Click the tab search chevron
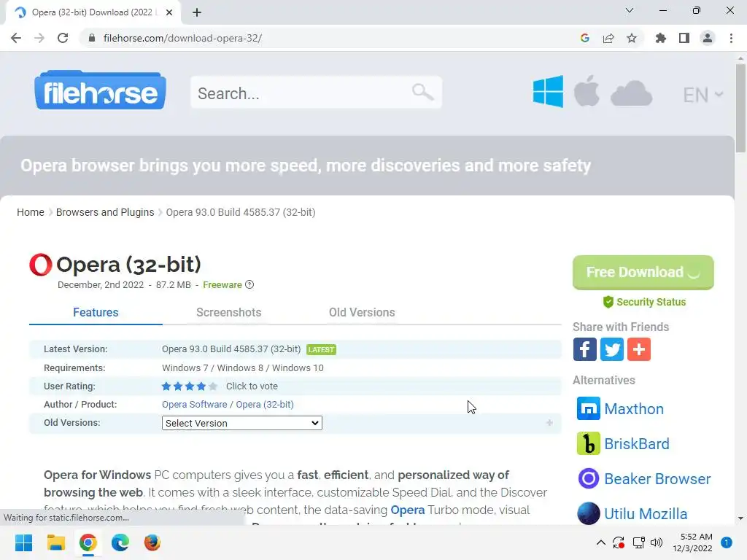The image size is (747, 560). coord(630,10)
